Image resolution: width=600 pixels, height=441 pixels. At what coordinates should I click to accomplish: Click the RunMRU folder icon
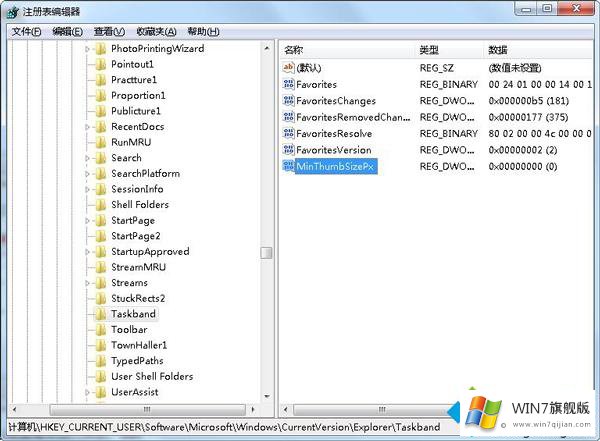(x=101, y=143)
